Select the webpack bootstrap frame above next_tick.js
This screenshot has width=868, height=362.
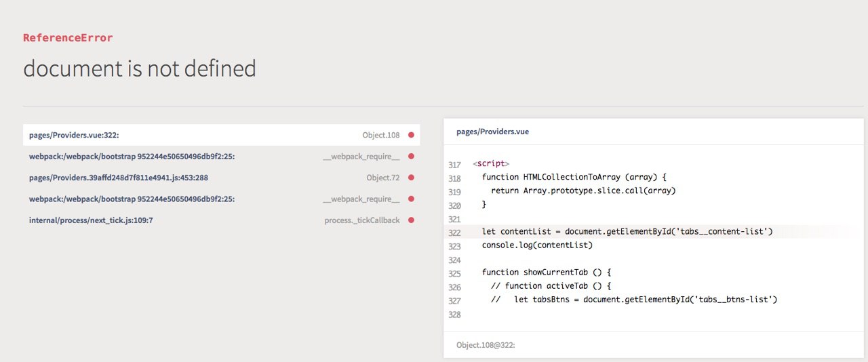[x=132, y=199]
